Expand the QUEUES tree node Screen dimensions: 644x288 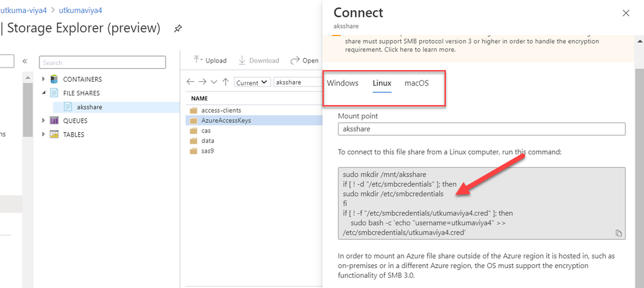(x=44, y=120)
